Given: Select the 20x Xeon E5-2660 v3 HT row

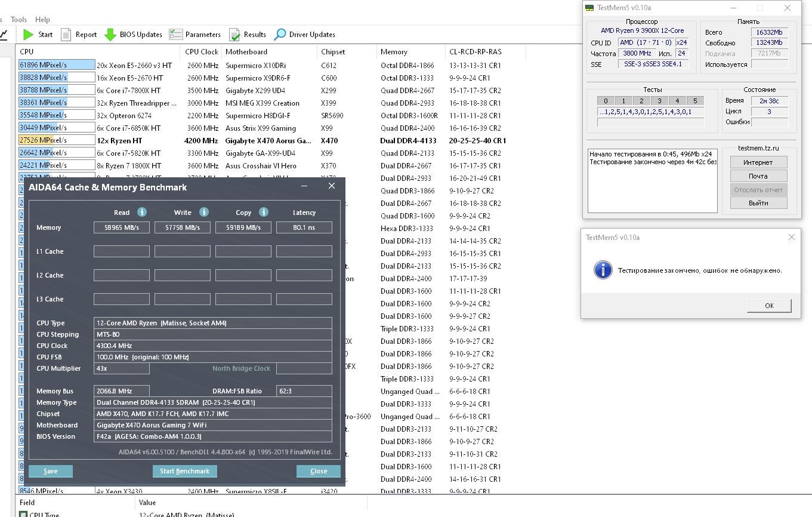Looking at the screenshot, I should (x=271, y=65).
